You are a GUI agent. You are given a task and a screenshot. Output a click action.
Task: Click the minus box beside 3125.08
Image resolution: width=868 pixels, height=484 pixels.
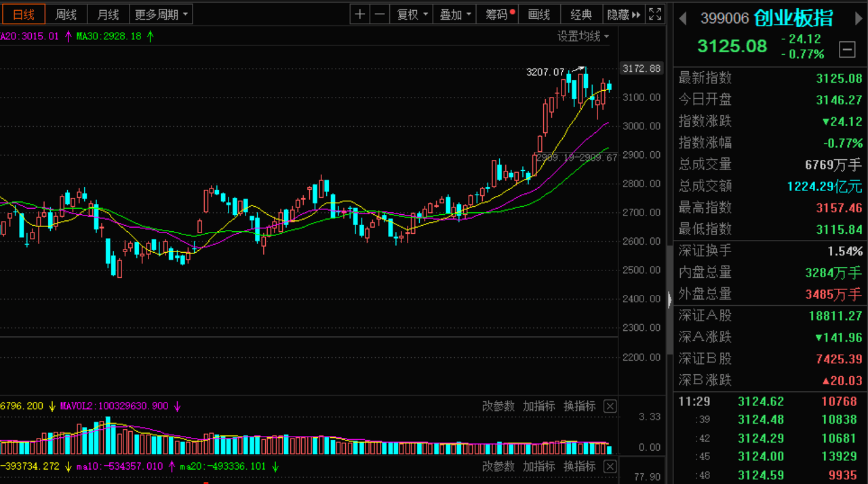(847, 49)
